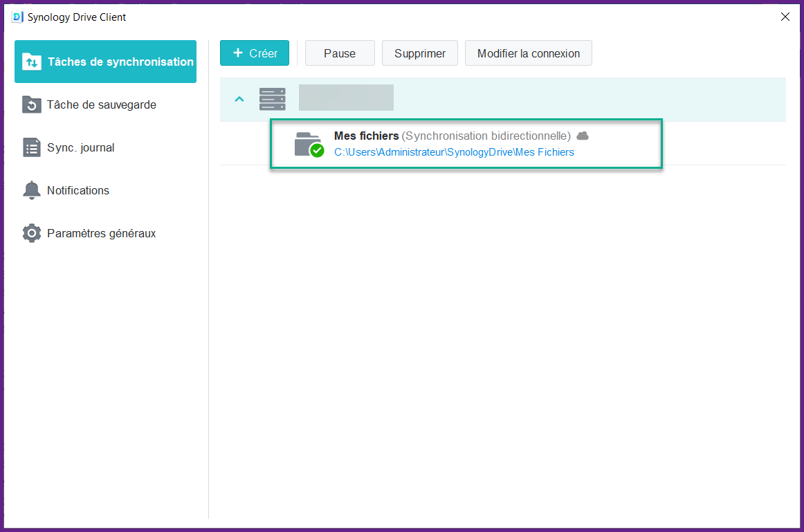Collapse the server task list chevron
Screen dimensions: 804x532
coord(239,99)
